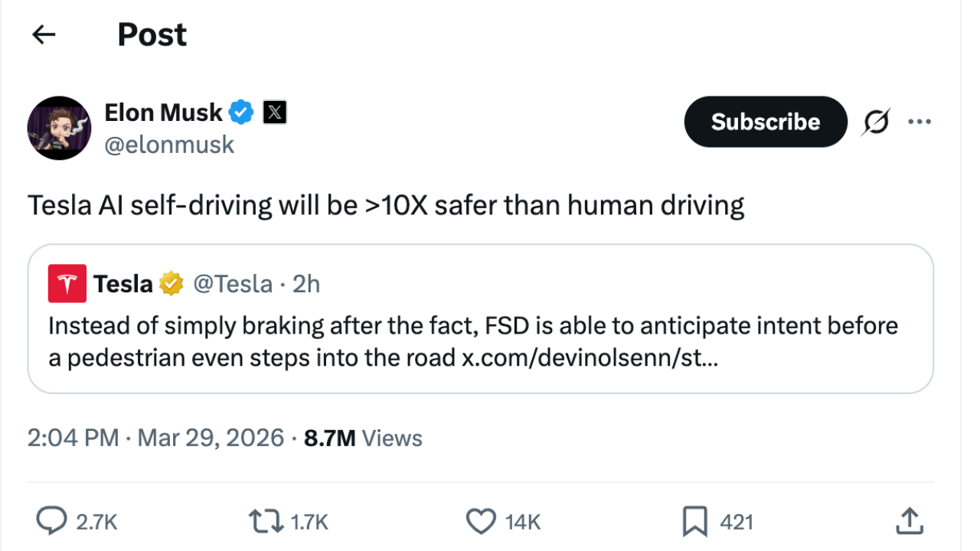Reply using the speech bubble icon

pyautogui.click(x=52, y=522)
